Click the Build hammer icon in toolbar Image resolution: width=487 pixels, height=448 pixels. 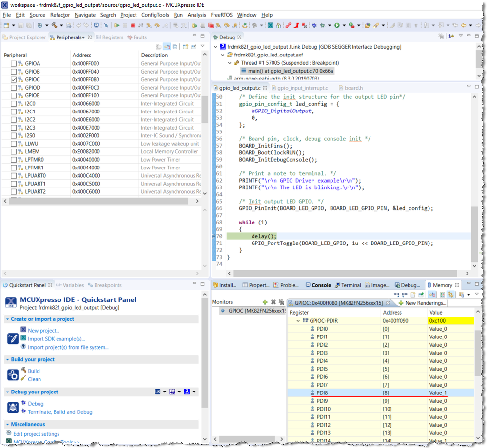[x=54, y=24]
